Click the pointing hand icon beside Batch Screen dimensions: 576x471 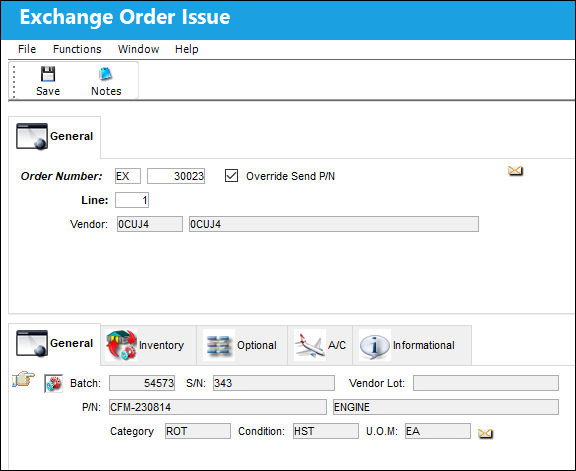click(x=24, y=379)
